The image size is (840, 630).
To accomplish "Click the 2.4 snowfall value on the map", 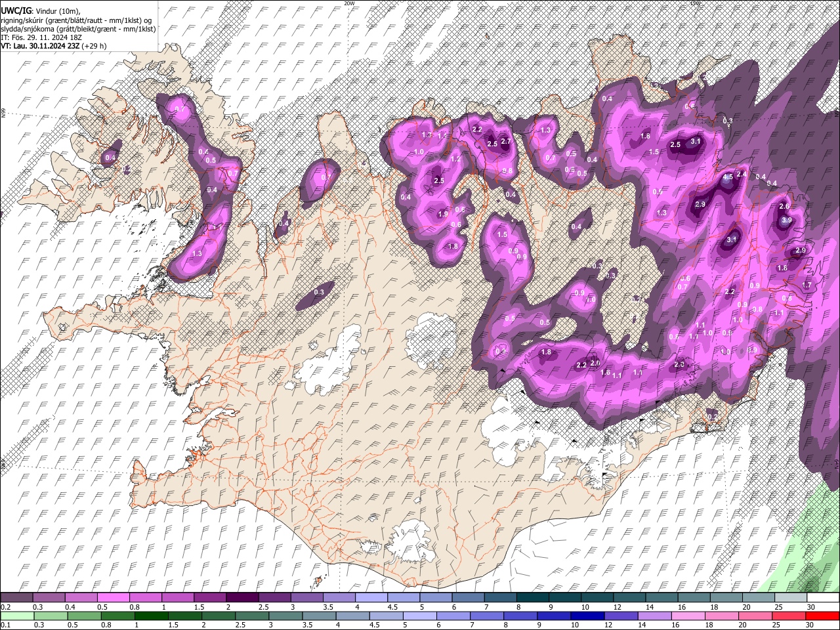I will tap(742, 175).
